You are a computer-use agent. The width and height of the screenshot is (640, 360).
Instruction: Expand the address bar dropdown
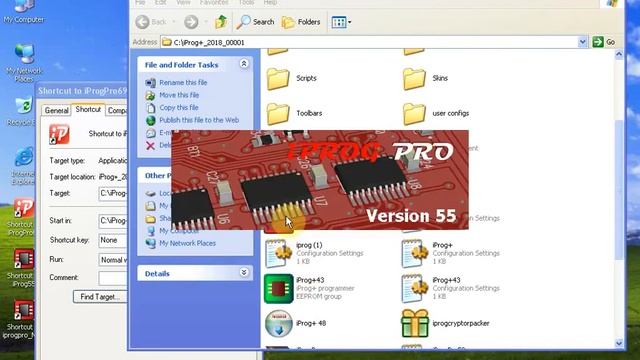582,42
